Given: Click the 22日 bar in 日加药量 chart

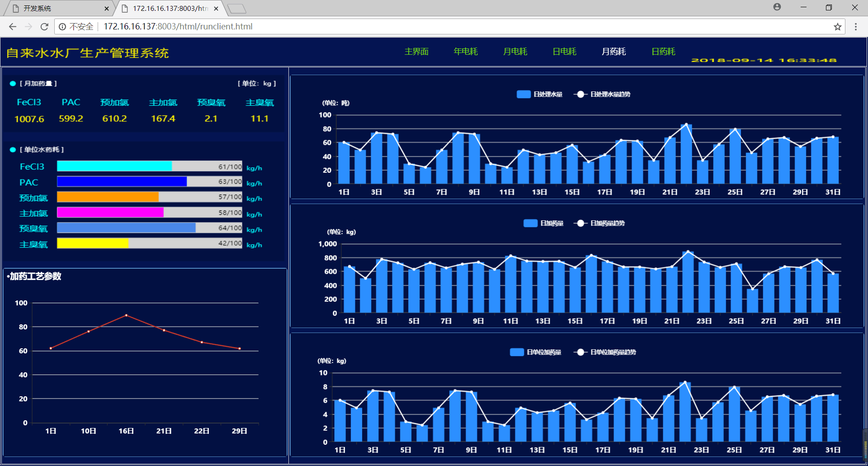Looking at the screenshot, I should (688, 282).
